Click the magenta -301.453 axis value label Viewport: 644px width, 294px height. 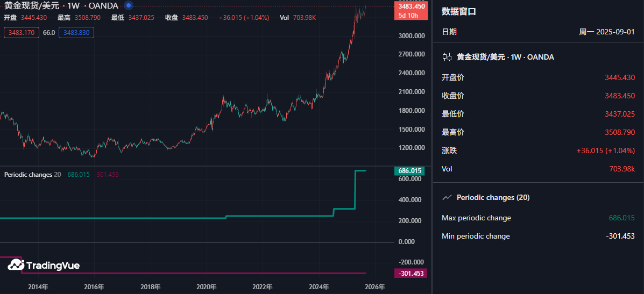410,274
